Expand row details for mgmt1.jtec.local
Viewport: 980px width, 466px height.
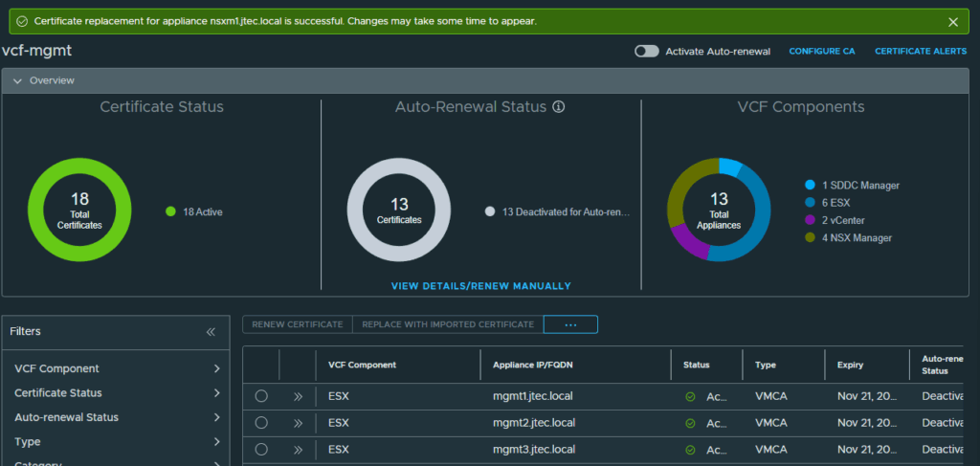(x=298, y=397)
